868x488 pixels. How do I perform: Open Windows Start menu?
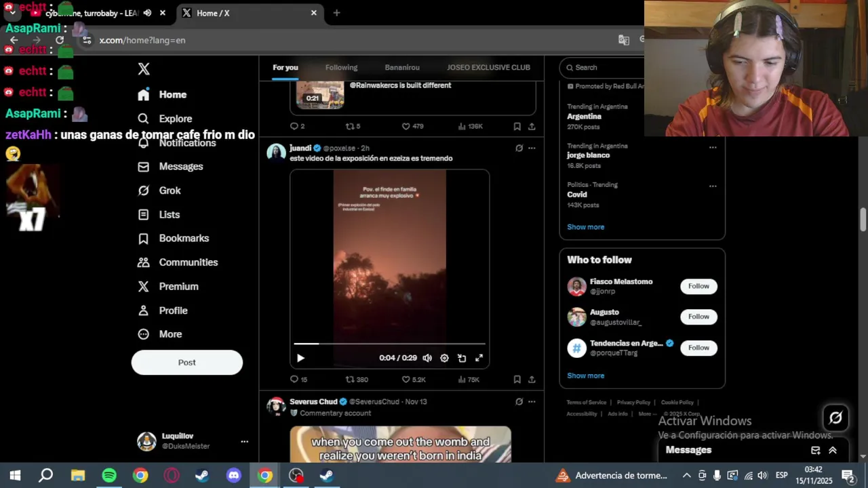15,476
